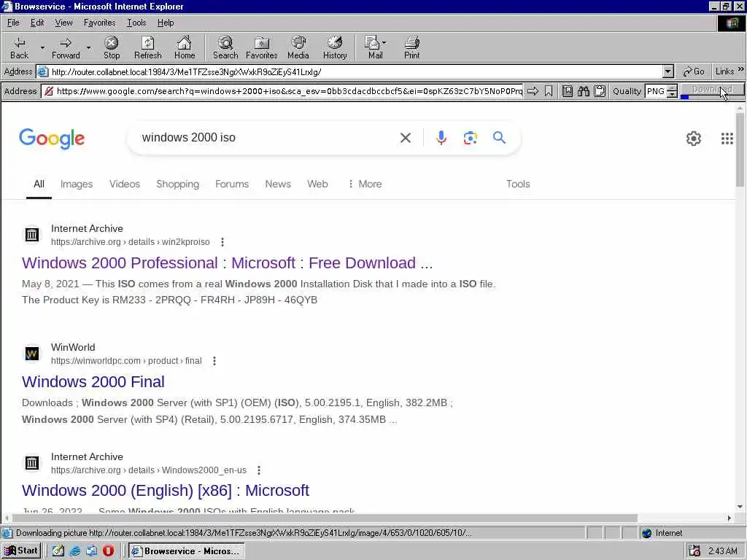Click the Show Desktop Quick Launch icon
The image size is (747, 560).
(58, 551)
